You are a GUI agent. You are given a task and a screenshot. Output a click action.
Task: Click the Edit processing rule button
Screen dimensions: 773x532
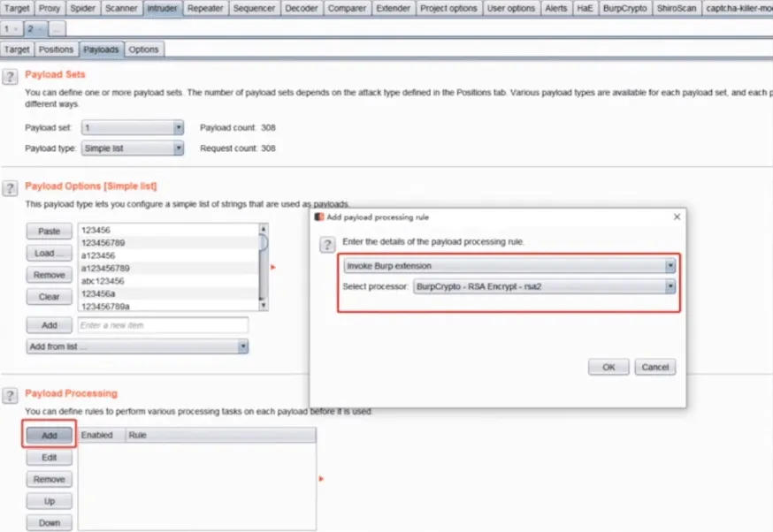pyautogui.click(x=50, y=458)
